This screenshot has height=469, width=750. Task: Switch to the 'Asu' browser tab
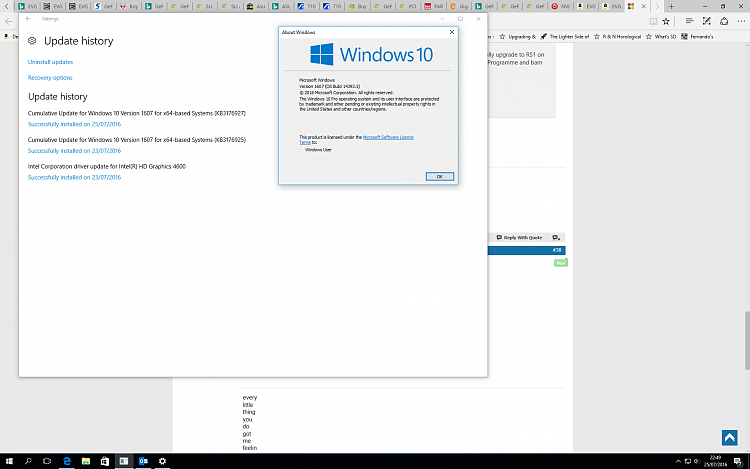[255, 6]
